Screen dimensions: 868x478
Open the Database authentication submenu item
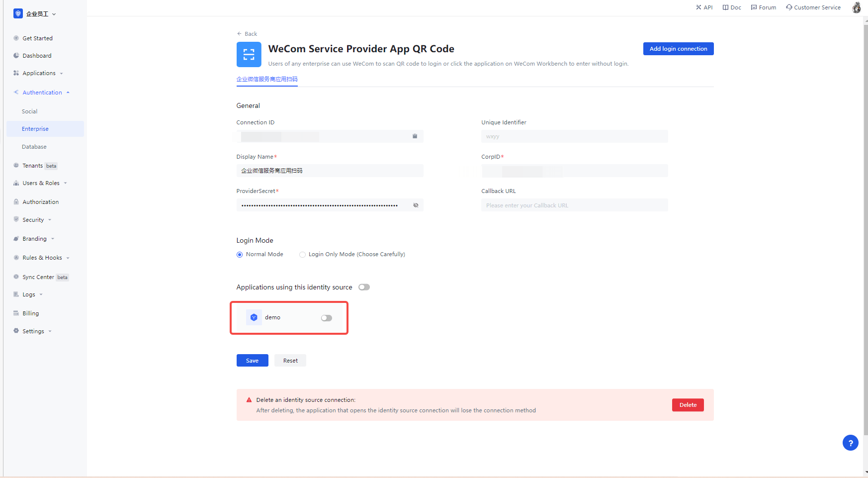click(x=34, y=147)
